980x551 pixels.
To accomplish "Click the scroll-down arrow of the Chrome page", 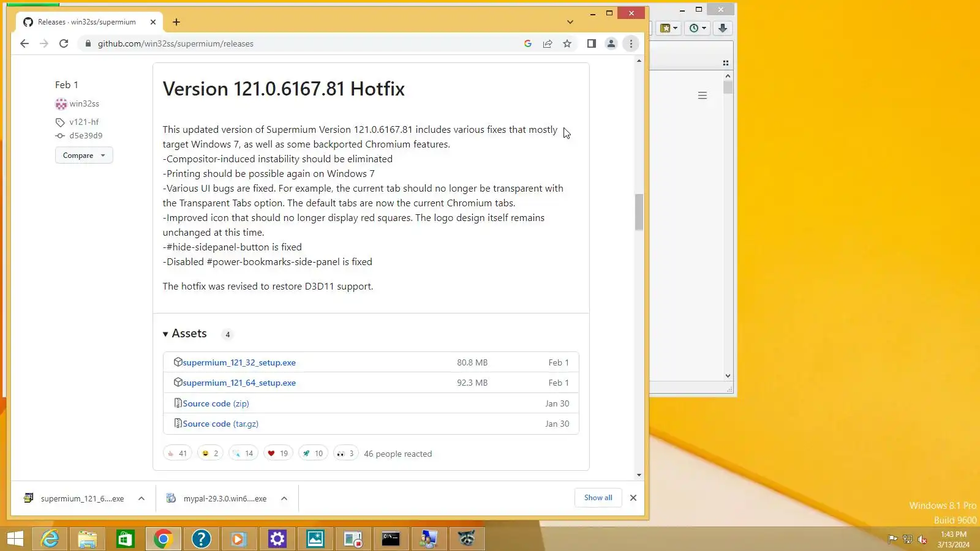I will (639, 475).
